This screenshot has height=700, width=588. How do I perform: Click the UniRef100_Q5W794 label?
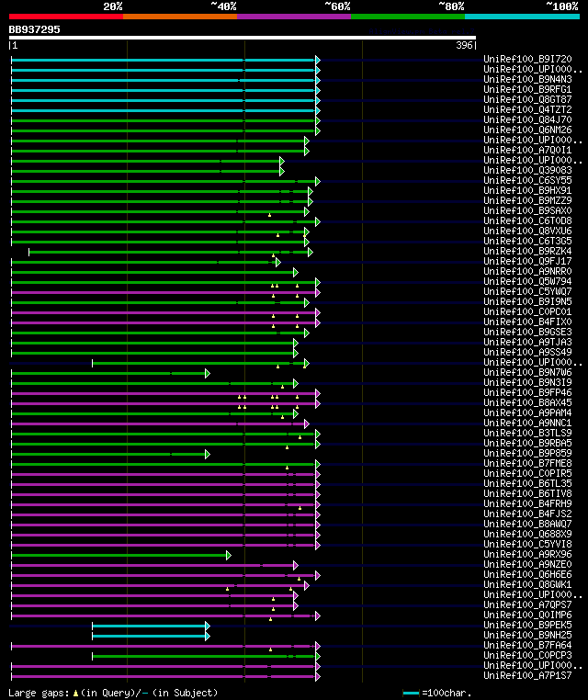point(527,281)
